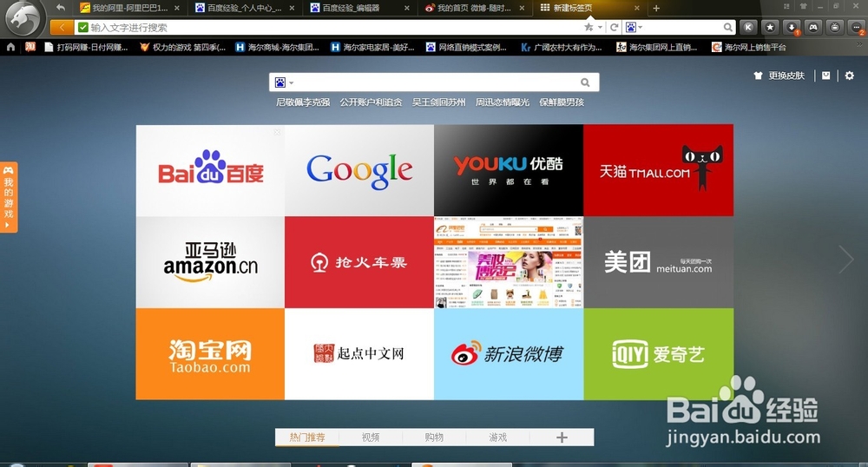Open the Cheetah browser logo menu
868x467 pixels.
point(23,18)
